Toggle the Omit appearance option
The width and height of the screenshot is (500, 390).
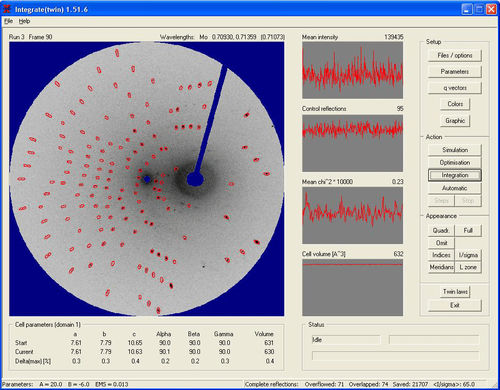click(441, 243)
